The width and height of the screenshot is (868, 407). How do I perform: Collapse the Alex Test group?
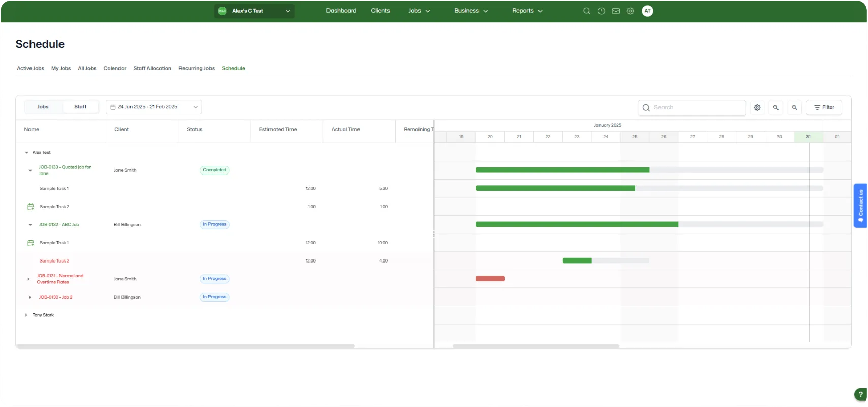26,153
